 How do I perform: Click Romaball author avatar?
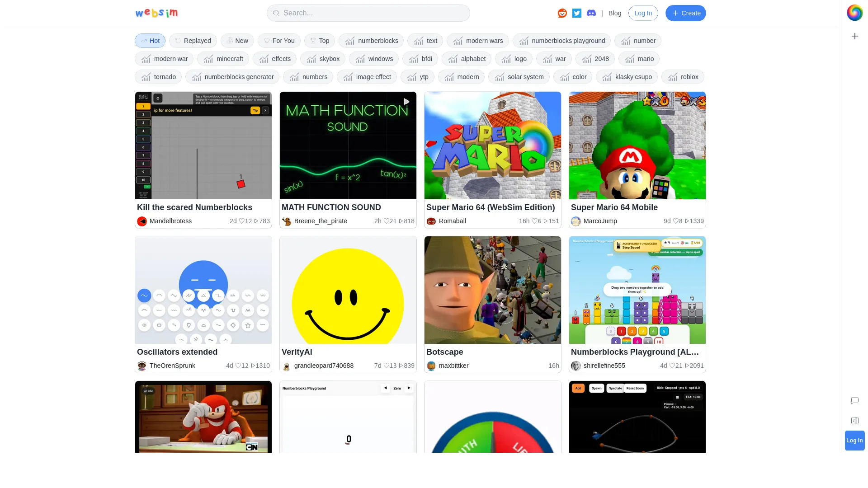click(x=431, y=221)
